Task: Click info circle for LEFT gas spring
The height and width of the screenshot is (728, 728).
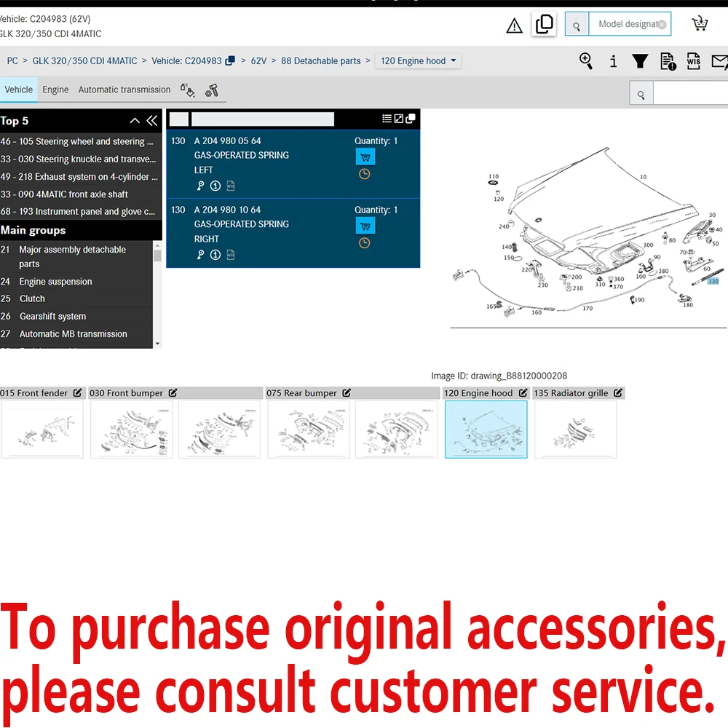Action: 215,186
